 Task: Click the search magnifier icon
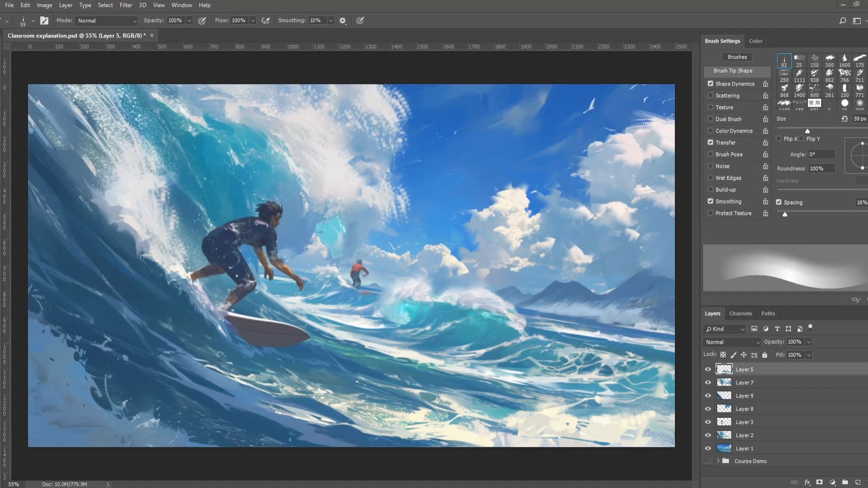pos(843,21)
